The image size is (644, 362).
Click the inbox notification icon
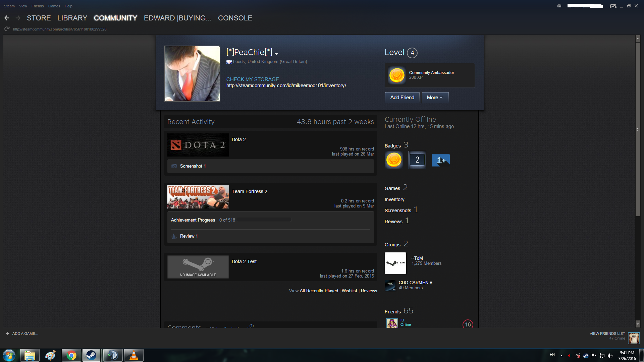click(x=559, y=6)
